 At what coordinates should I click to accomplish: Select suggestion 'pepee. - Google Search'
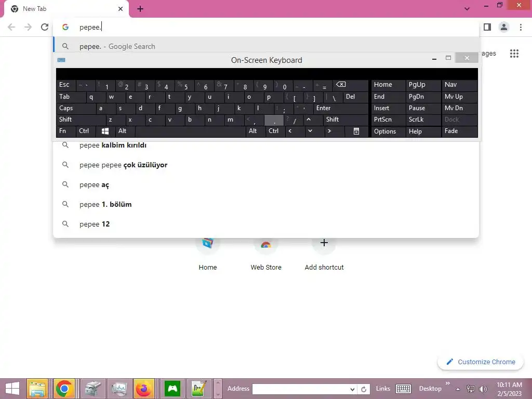pyautogui.click(x=266, y=46)
